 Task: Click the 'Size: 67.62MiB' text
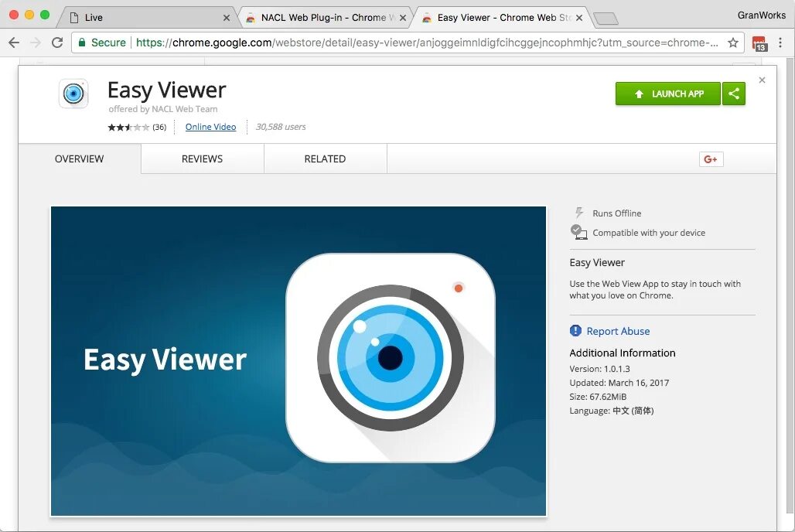pos(598,397)
